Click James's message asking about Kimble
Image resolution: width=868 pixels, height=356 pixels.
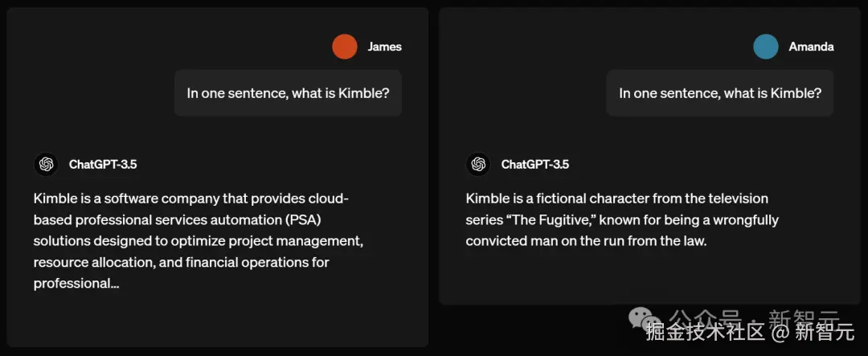288,93
